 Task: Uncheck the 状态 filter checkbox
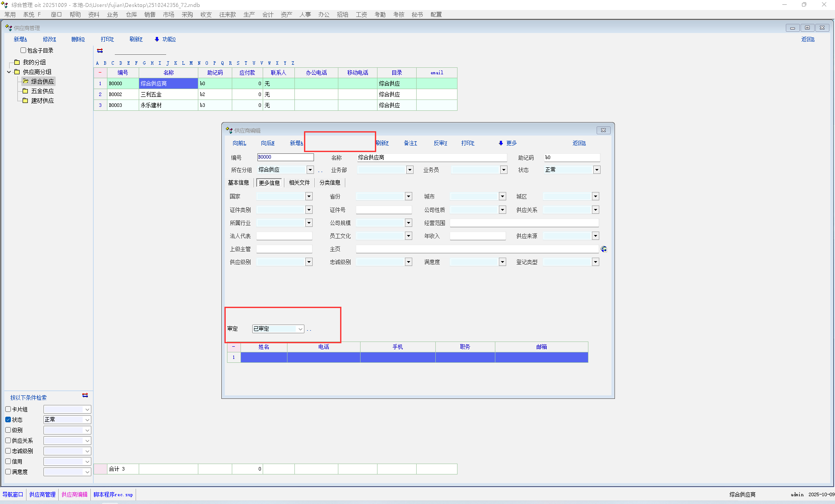click(x=8, y=420)
